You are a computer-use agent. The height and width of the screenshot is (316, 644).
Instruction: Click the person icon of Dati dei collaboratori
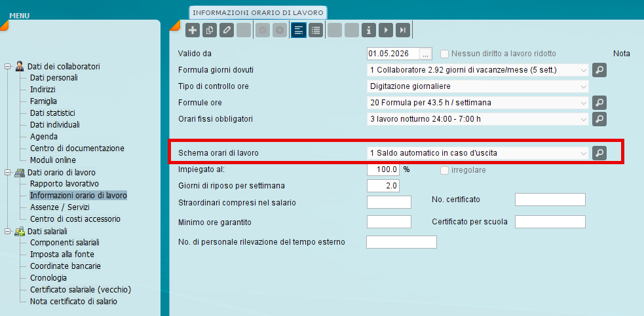click(19, 67)
